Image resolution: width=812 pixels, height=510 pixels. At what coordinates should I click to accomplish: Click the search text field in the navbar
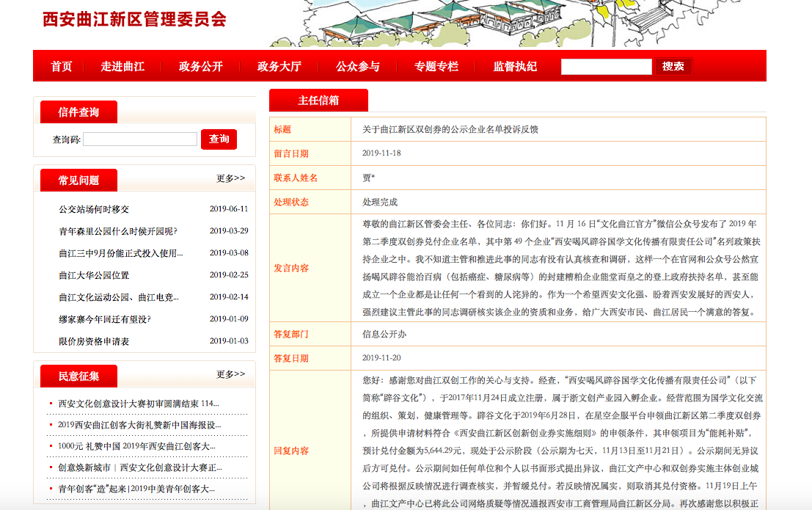coord(606,67)
